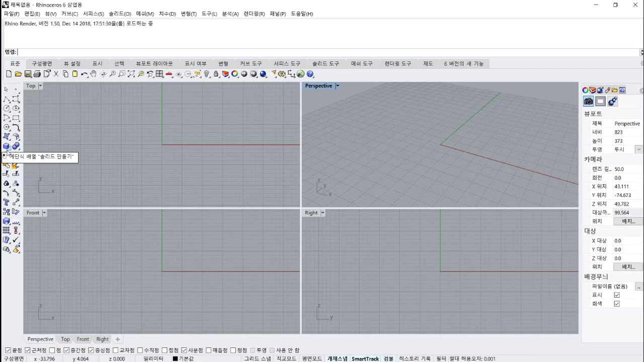Open the Perspective viewport title dropdown arrow
The width and height of the screenshot is (644, 362).
coord(337,86)
